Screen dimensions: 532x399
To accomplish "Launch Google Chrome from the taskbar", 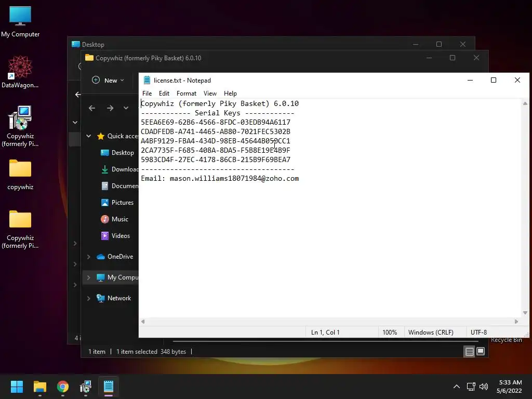I will click(63, 387).
